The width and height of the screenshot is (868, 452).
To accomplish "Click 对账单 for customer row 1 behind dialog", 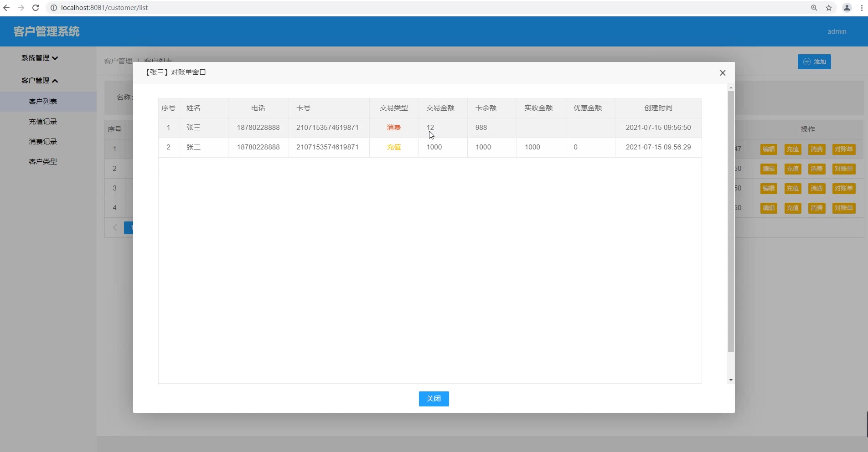I will tap(843, 149).
